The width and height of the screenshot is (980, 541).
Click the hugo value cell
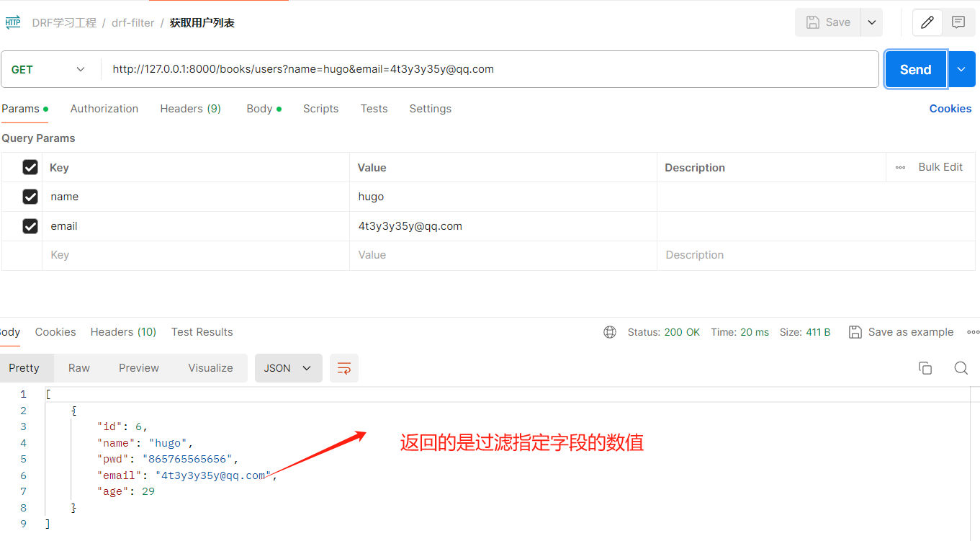(503, 197)
